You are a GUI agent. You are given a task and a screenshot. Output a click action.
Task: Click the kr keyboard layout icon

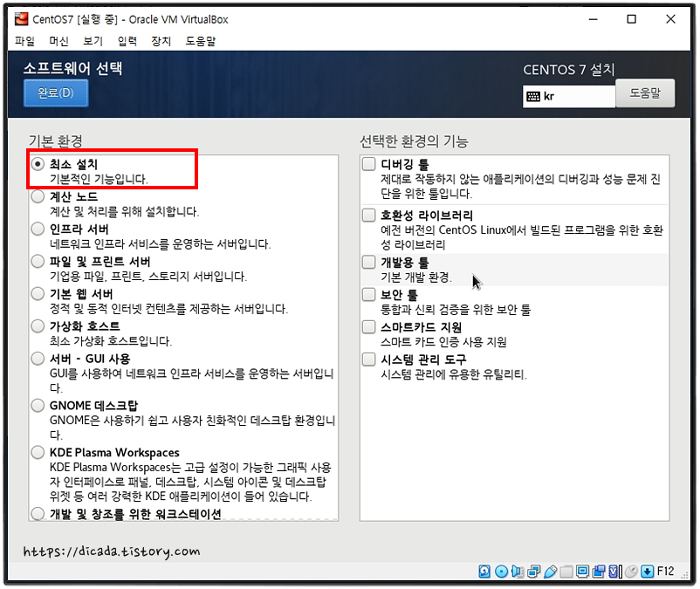click(533, 96)
